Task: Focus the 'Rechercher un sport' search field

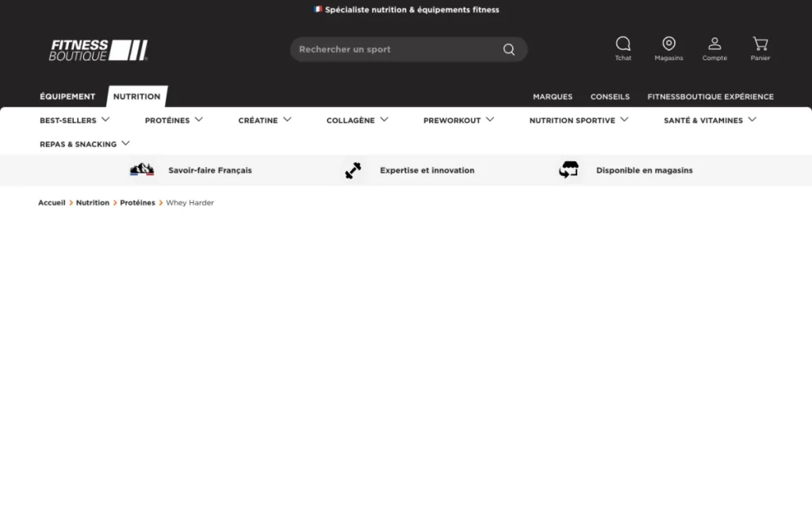Action: point(408,50)
